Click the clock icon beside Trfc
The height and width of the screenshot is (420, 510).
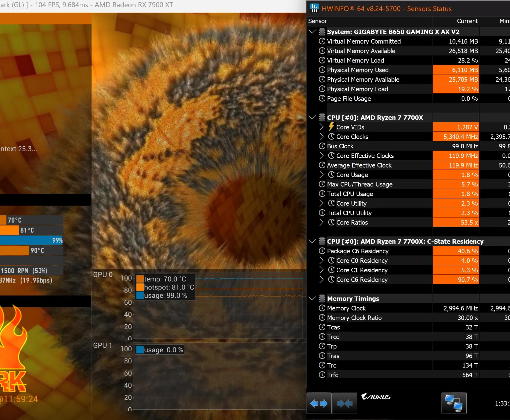pyautogui.click(x=322, y=375)
